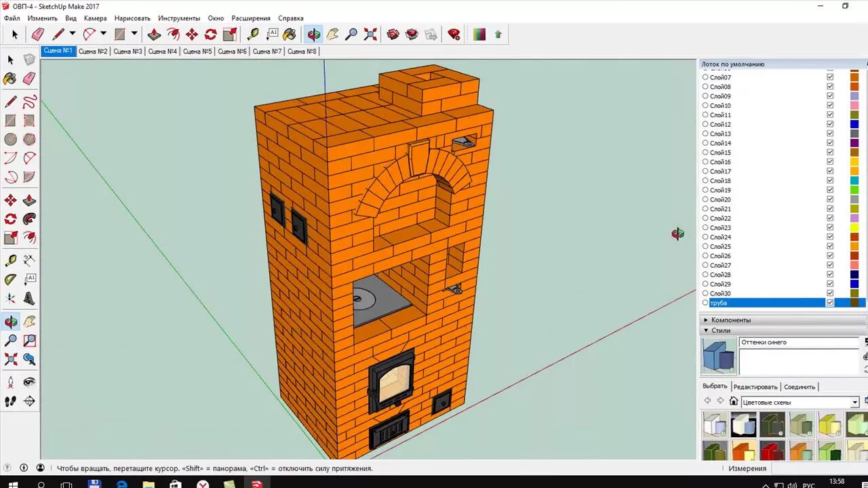The width and height of the screenshot is (868, 488).
Task: Activate the Orbit tool in top toolbar
Action: click(314, 34)
